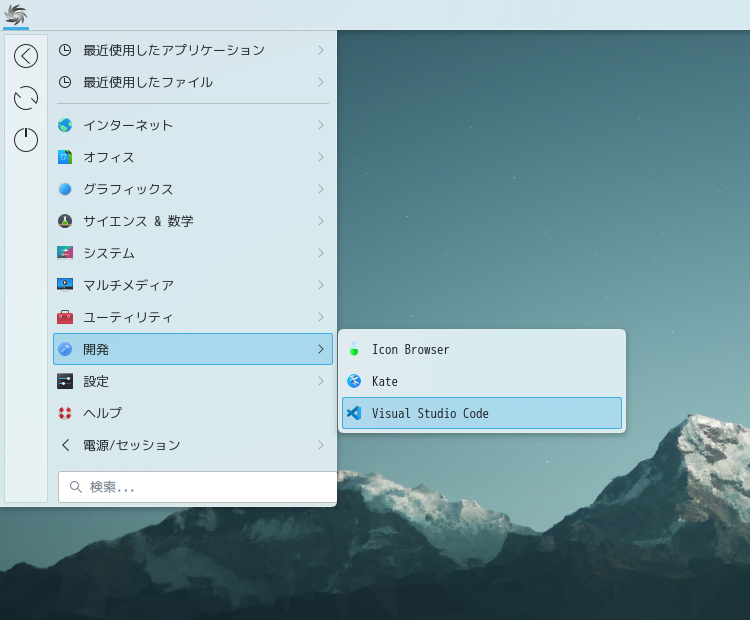Expand the 電源/セッション right chevron
Viewport: 750px width, 620px height.
(321, 445)
